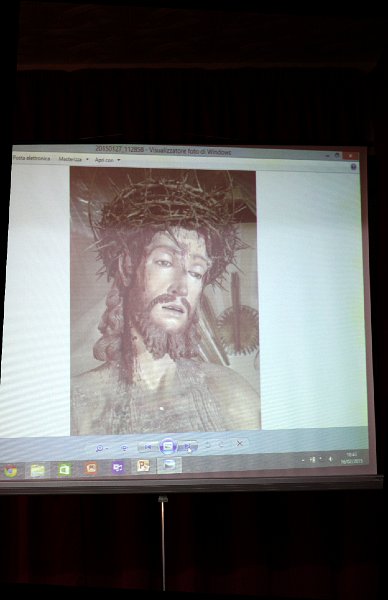
Task: Open the green Store app on taskbar
Action: tap(64, 469)
